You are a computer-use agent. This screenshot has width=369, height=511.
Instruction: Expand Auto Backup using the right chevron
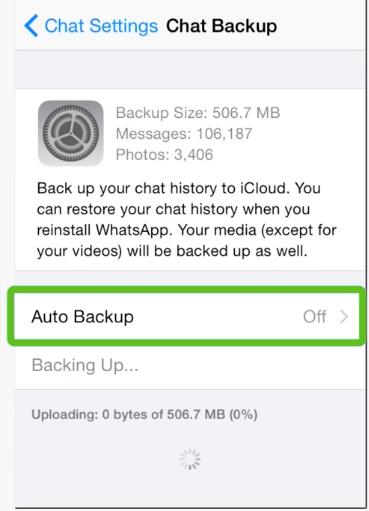pos(344,316)
